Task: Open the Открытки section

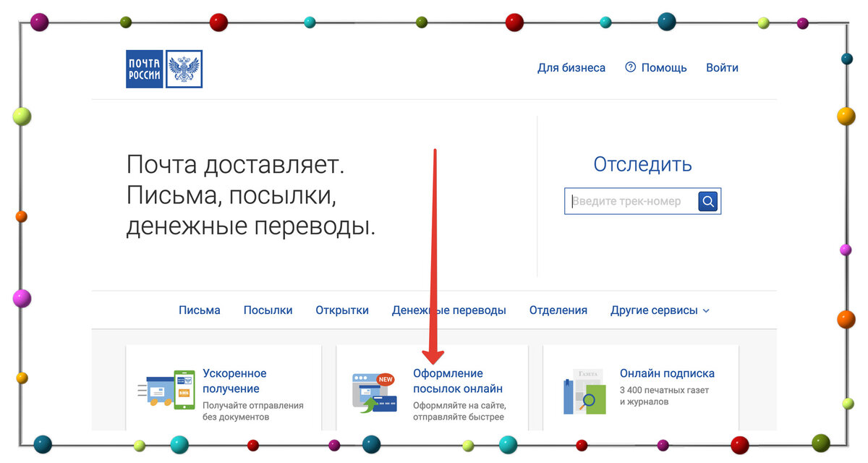Action: (342, 310)
